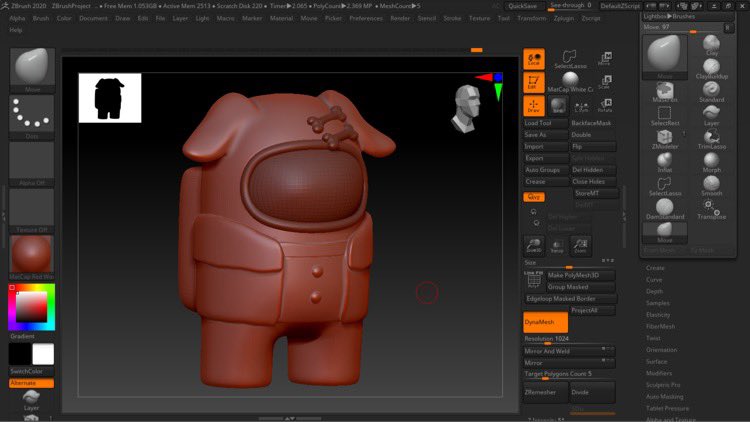Select the DamStandard brush
This screenshot has height=422, width=750.
665,209
